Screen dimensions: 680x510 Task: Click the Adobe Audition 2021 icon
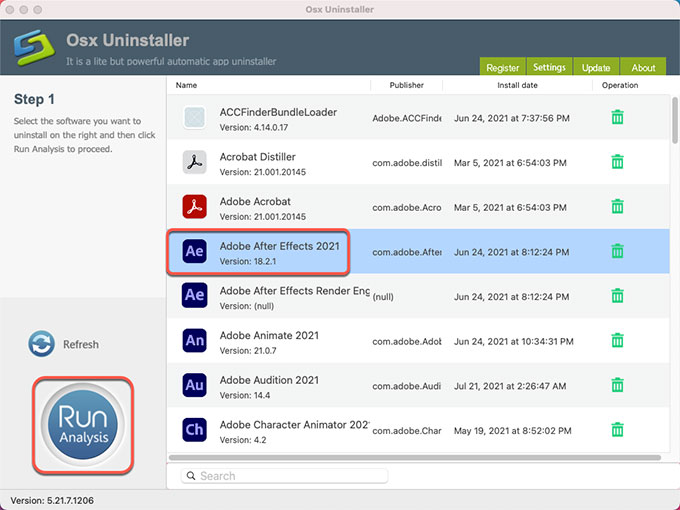(x=195, y=385)
